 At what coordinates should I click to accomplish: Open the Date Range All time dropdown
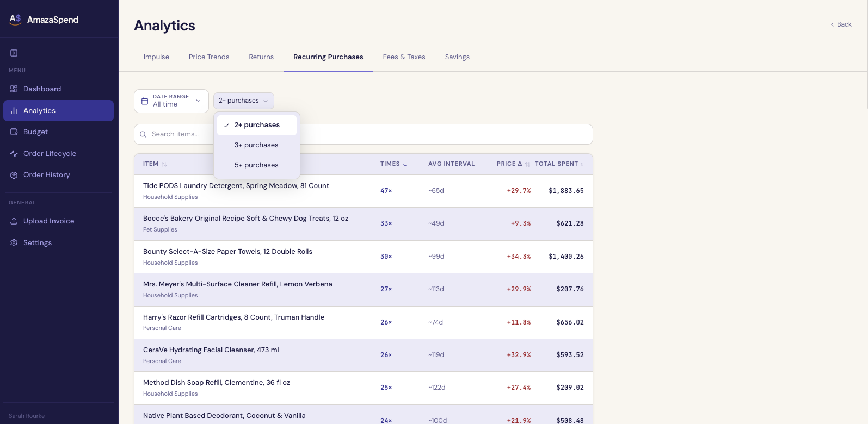pos(171,101)
